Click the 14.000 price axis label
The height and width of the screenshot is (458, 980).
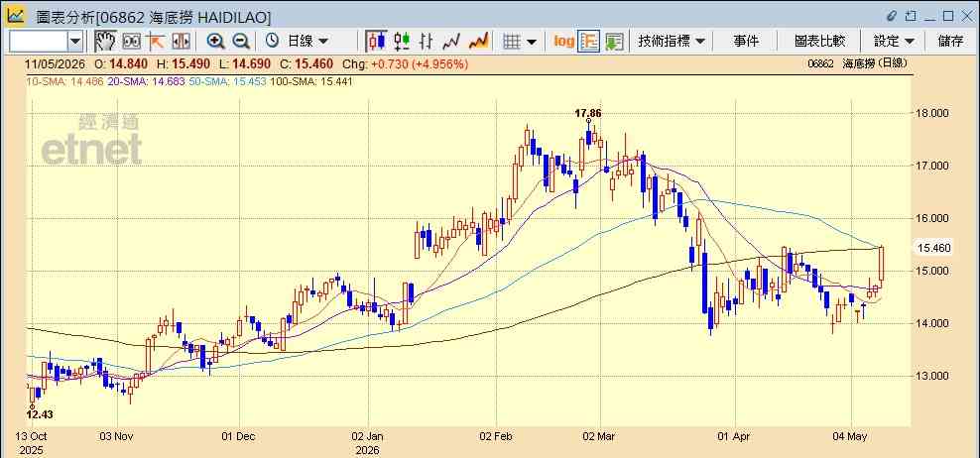(933, 323)
